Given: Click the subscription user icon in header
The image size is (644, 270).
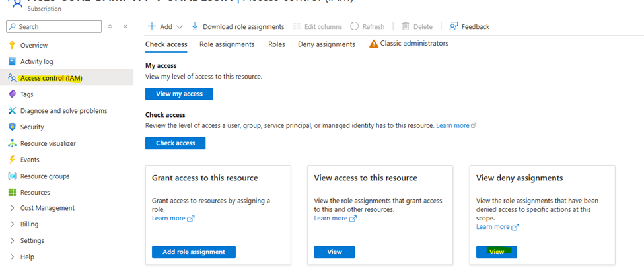Looking at the screenshot, I should 17,4.
